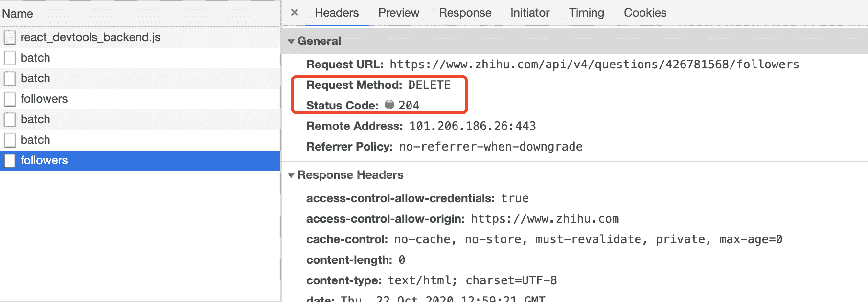Click the file icon of the first batch request
The width and height of the screenshot is (868, 302).
(x=10, y=58)
